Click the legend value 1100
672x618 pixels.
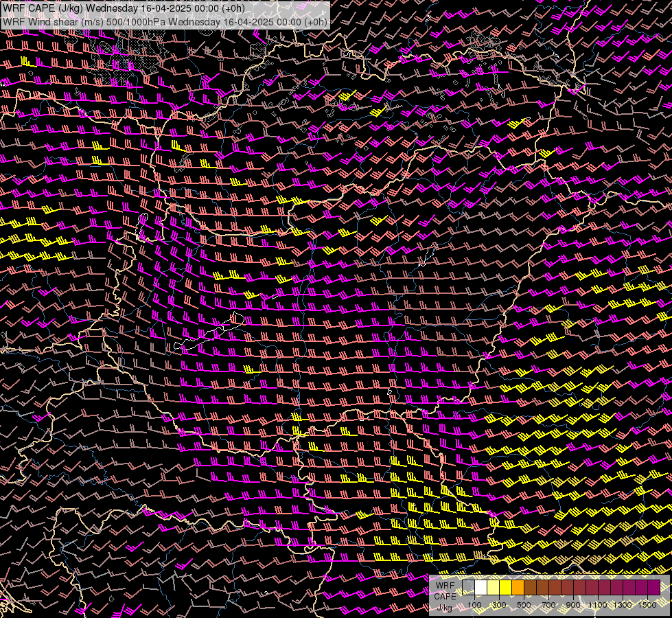598,605
